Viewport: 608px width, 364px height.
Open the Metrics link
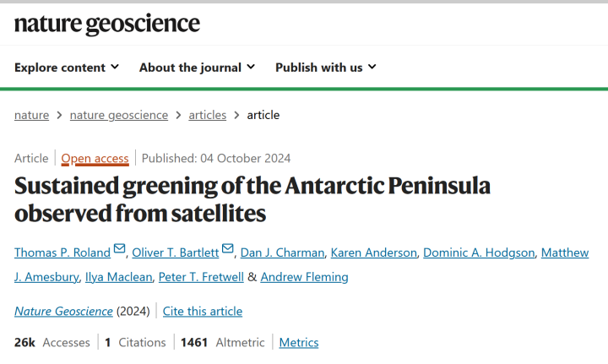tap(299, 343)
